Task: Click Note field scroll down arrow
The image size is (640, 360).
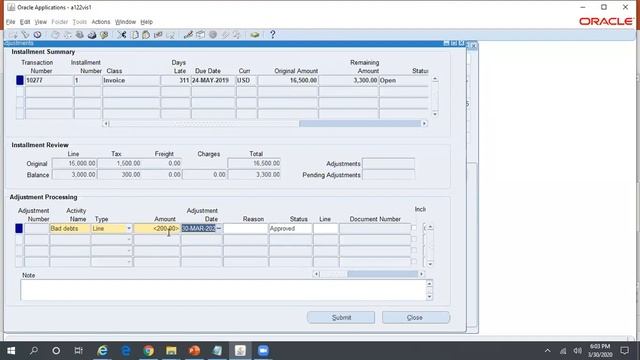Action: pos(429,297)
